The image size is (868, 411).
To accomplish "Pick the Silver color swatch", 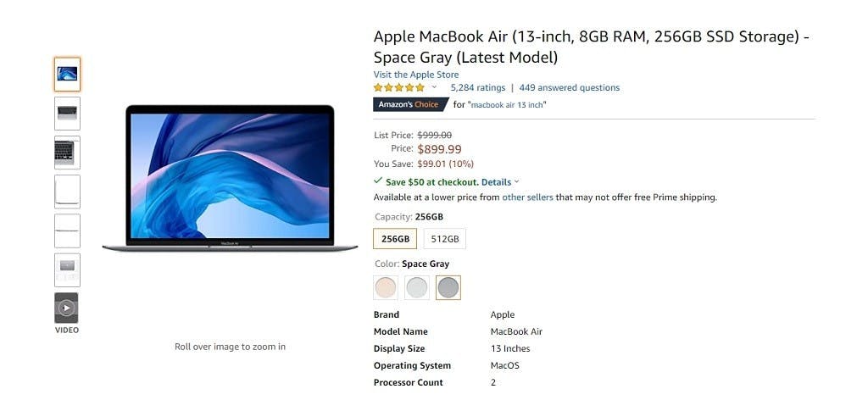I will click(417, 287).
